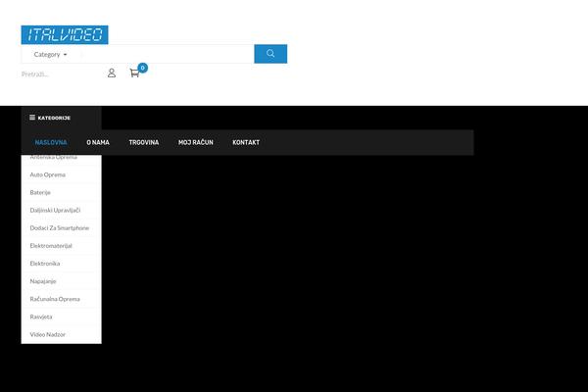Viewport: 588px width, 392px height.
Task: Click the Pretraži placeholder text
Action: (35, 74)
